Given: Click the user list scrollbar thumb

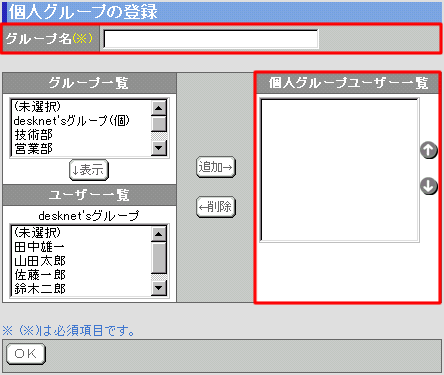Looking at the screenshot, I should click(x=159, y=257).
